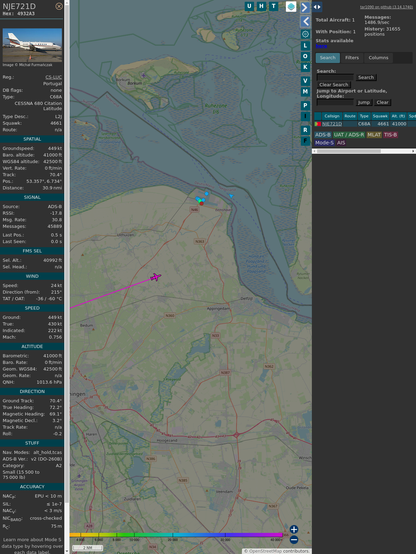Click the right chevron sidebar arrow

[x=305, y=7]
